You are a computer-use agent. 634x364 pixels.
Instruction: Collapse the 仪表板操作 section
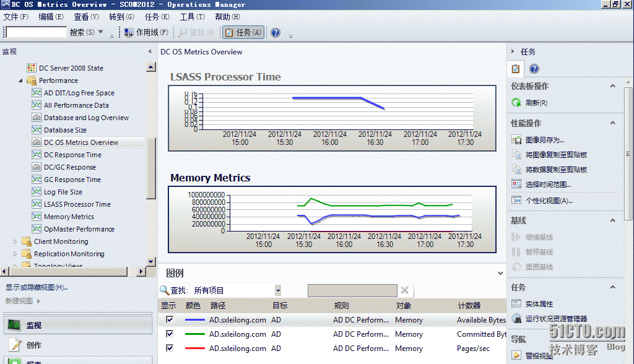point(612,86)
